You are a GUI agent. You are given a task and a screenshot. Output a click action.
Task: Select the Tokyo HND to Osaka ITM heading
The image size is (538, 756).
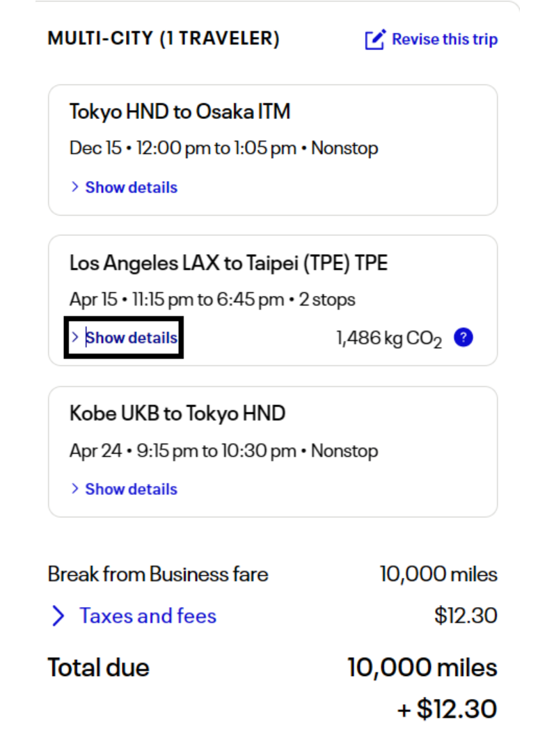pyautogui.click(x=180, y=111)
